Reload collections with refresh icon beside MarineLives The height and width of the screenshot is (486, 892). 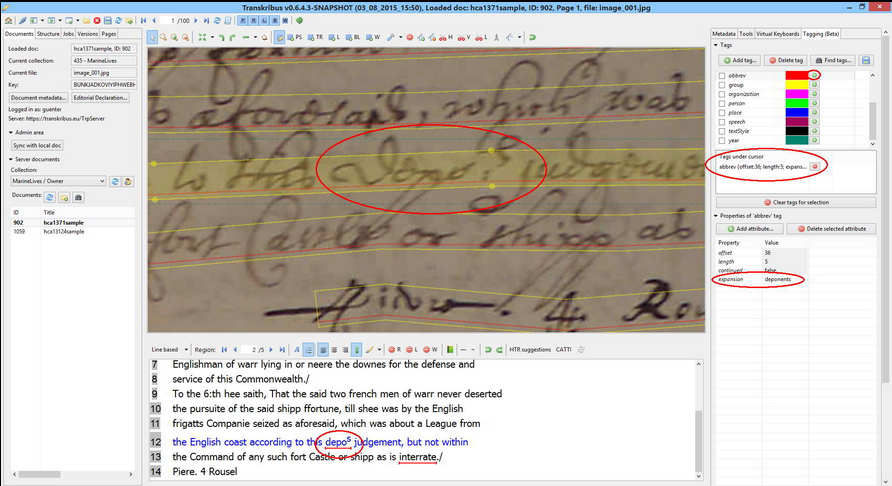pos(116,181)
